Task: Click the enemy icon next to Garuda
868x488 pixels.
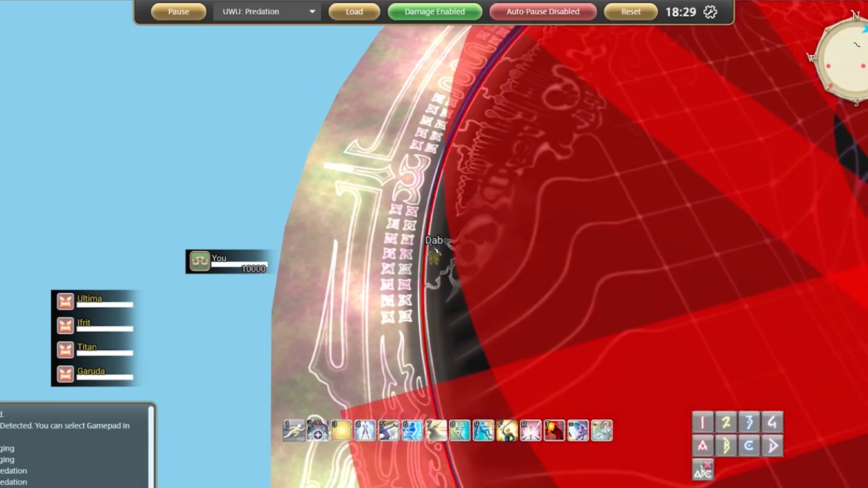Action: click(65, 374)
